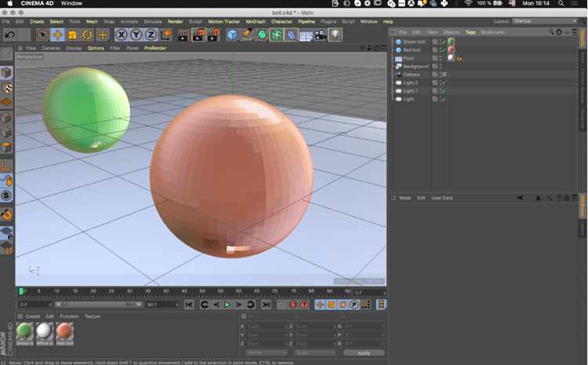Open the camera objects icon

(x=320, y=35)
